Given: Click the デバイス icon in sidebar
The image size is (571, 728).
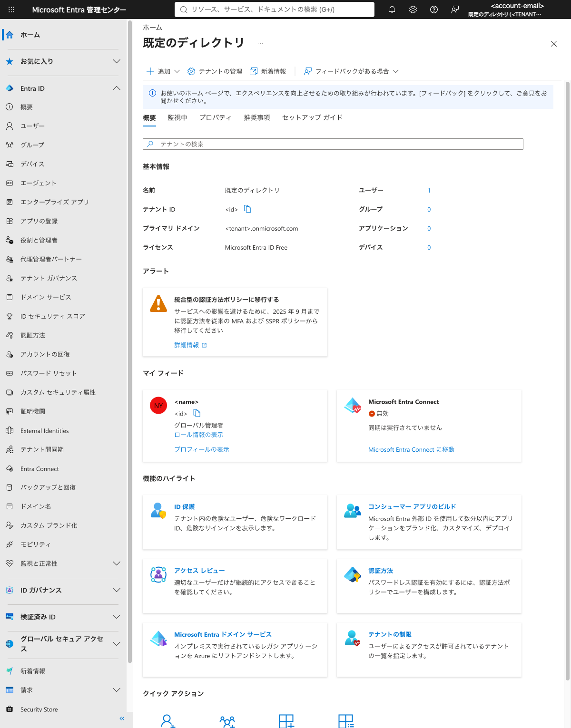Looking at the screenshot, I should (x=10, y=164).
